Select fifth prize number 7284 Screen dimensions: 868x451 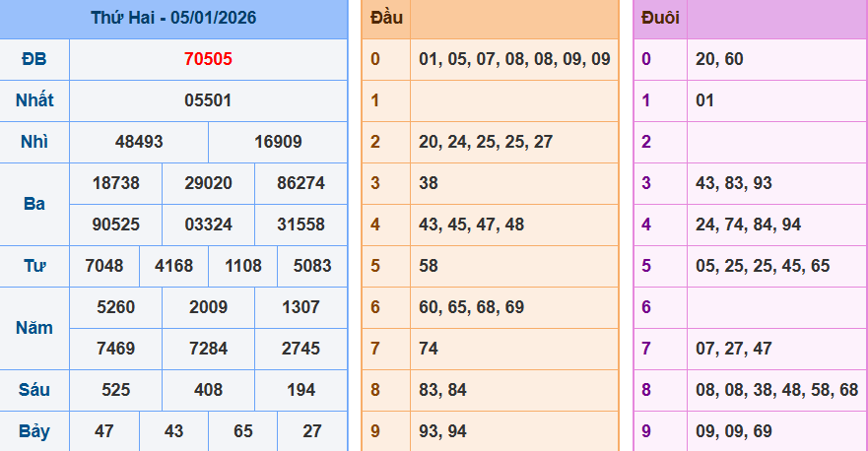[x=208, y=349]
